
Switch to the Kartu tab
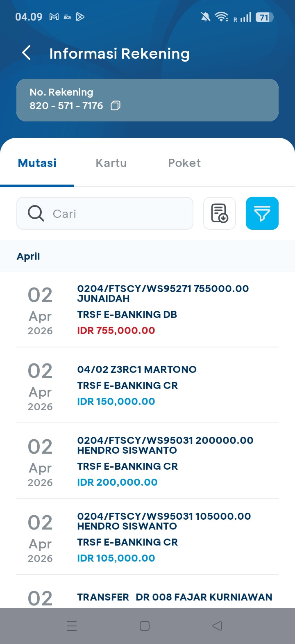pyautogui.click(x=111, y=163)
